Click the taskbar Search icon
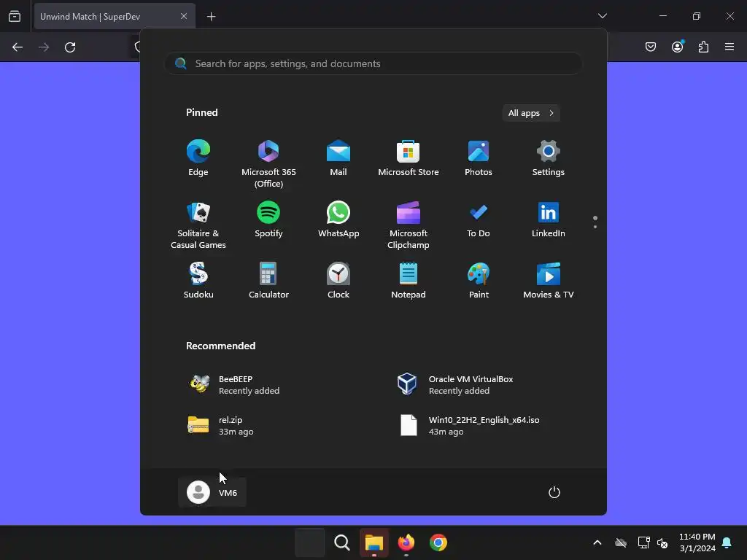 [x=341, y=542]
